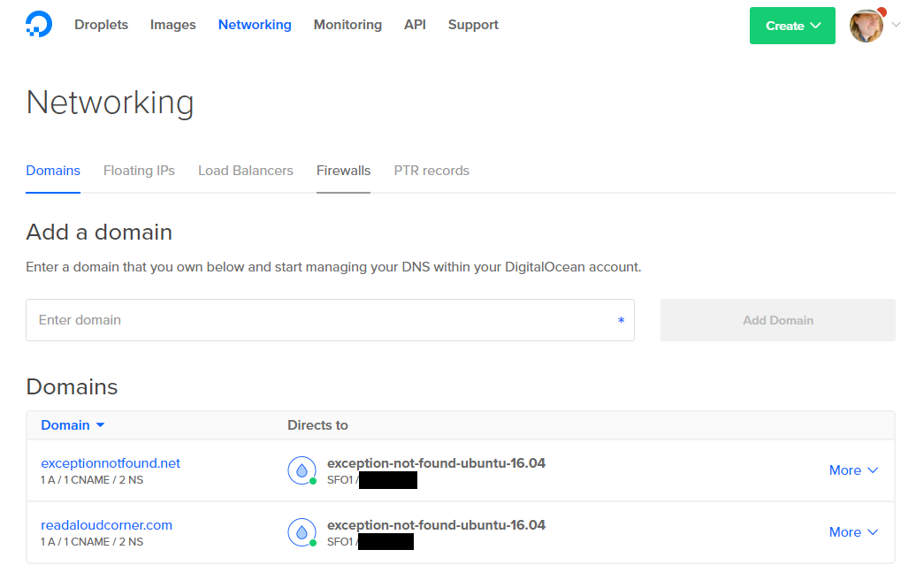Open the user avatar profile picture
916x588 pixels.
click(866, 26)
